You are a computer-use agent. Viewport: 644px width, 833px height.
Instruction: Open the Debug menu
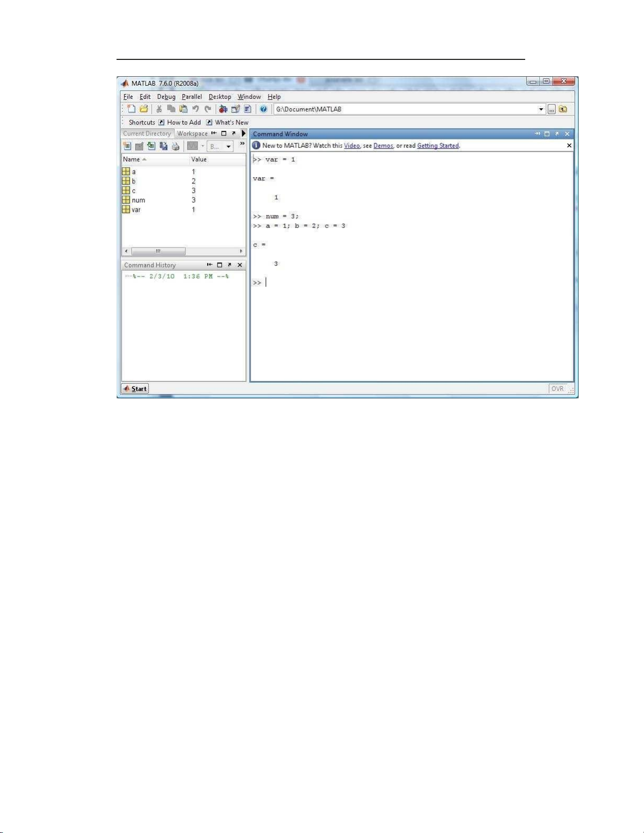coord(166,97)
